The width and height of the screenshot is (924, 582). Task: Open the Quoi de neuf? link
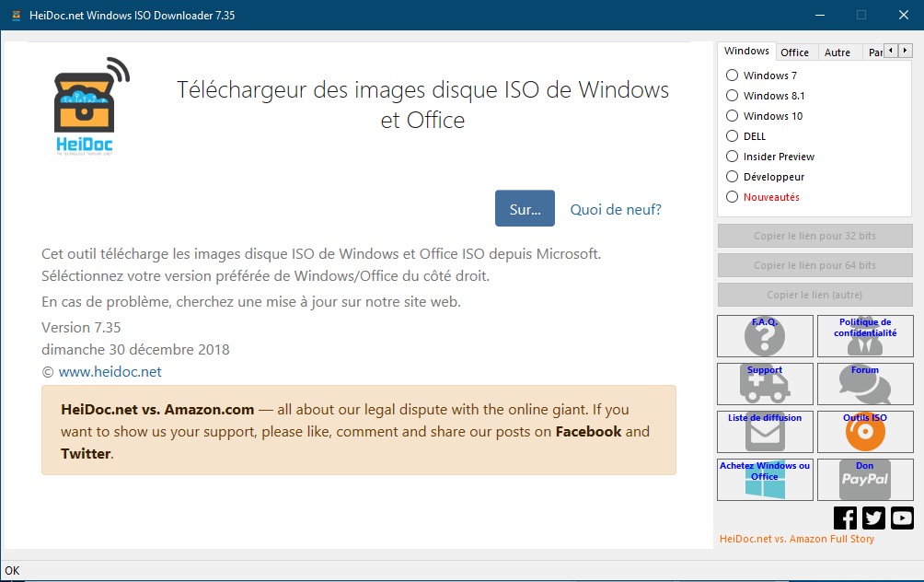coord(616,209)
